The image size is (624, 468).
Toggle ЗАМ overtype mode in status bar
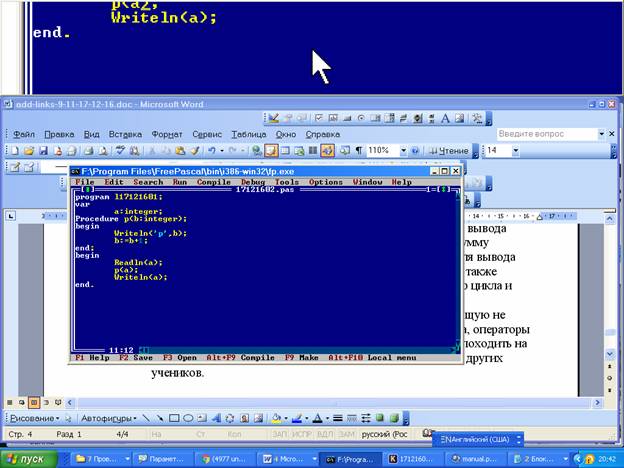[x=347, y=434]
